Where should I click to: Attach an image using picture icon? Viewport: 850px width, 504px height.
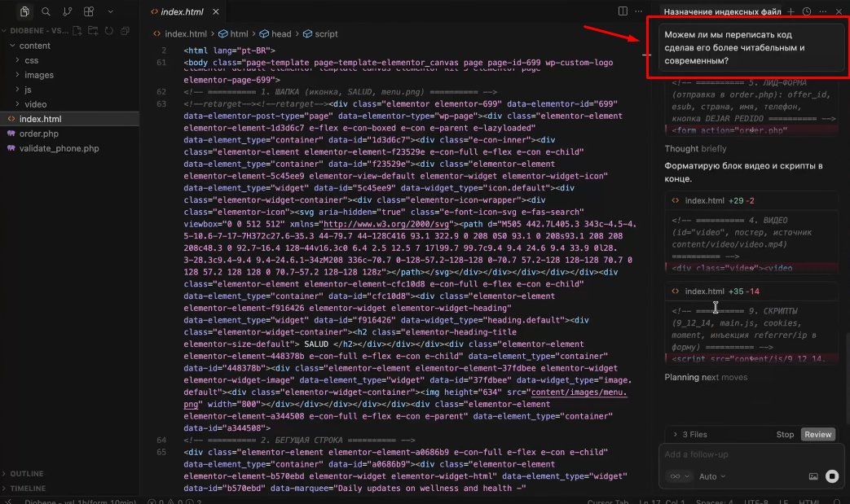point(813,476)
